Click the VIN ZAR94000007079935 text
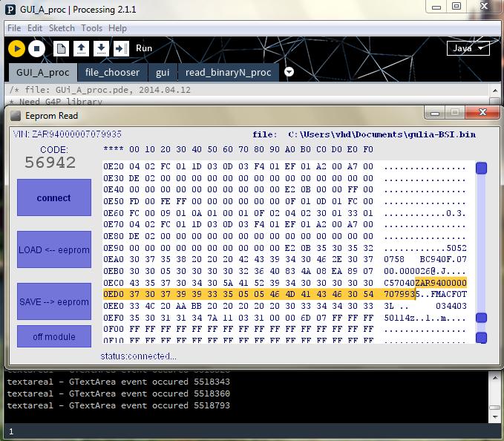 (68, 134)
